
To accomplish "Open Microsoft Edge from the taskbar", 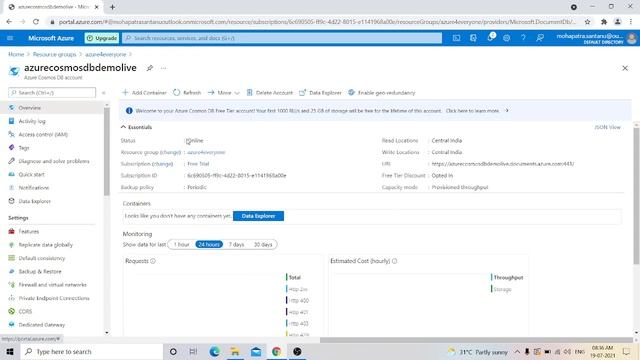I will coord(215,351).
